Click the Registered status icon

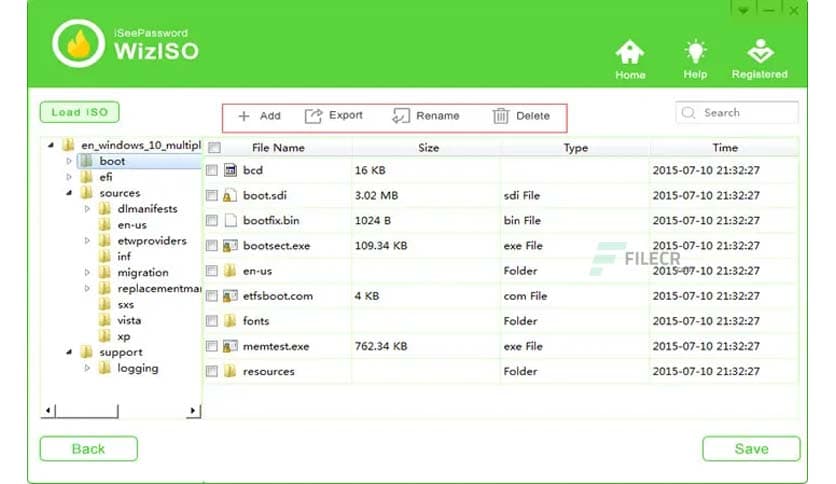760,51
